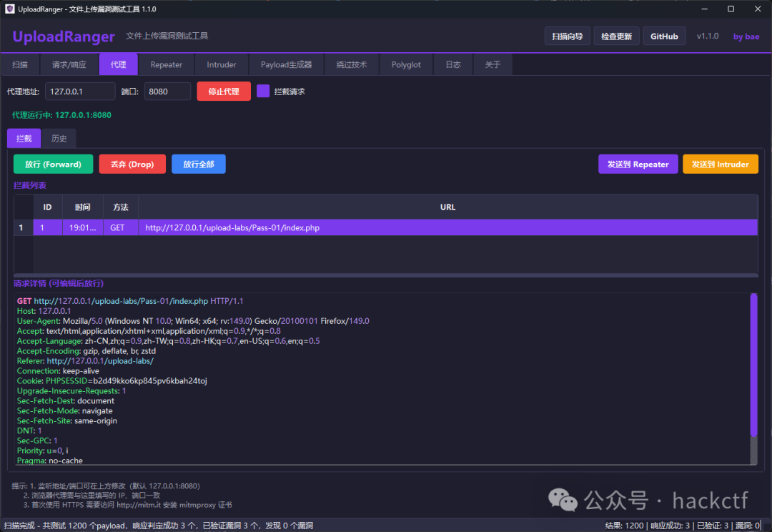Click the 代理运行中 status text
772x532 pixels.
(61, 115)
